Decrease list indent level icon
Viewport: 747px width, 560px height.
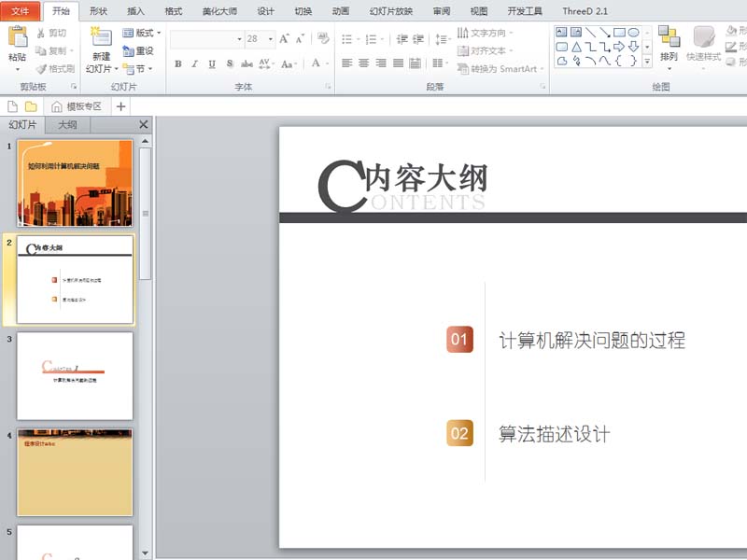point(402,39)
